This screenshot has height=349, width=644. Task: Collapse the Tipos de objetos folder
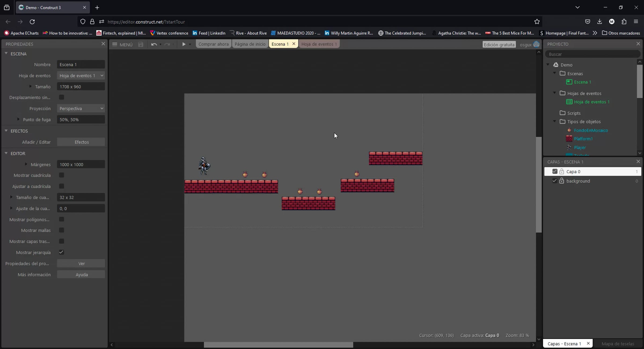555,122
